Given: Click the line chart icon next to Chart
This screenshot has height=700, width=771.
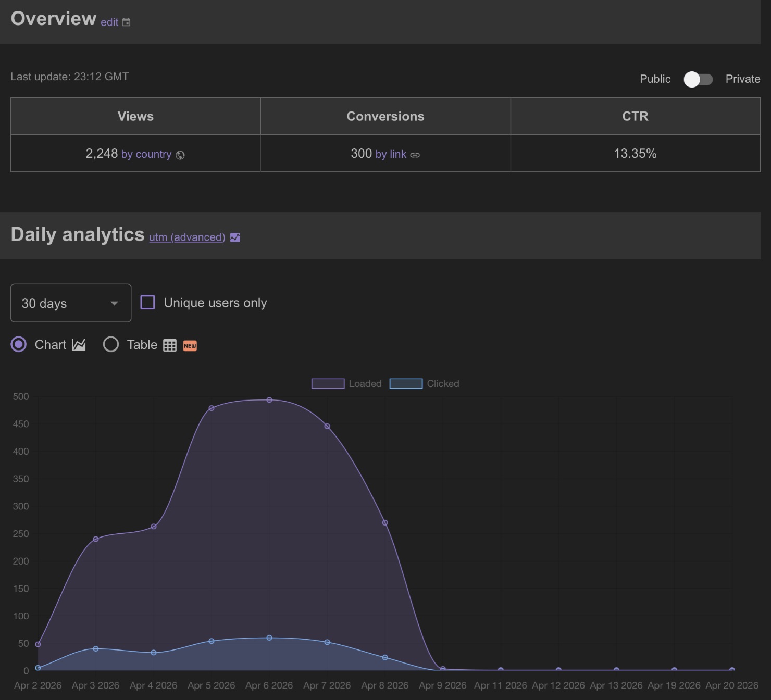Looking at the screenshot, I should point(79,345).
